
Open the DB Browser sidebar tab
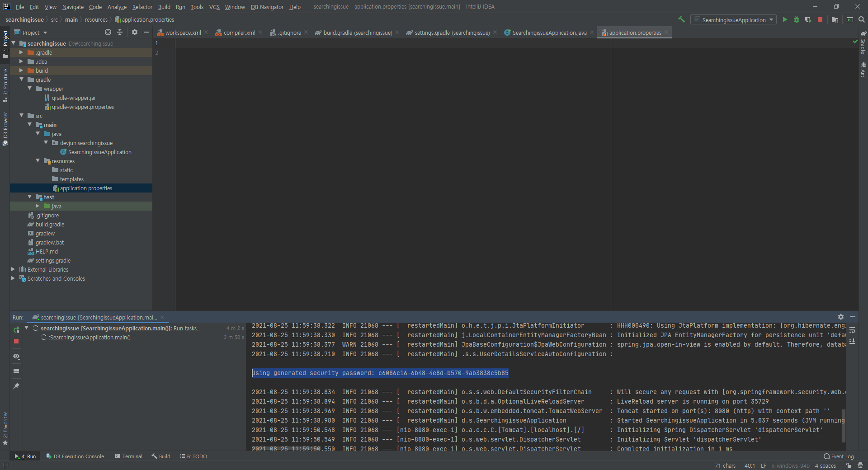pos(5,128)
